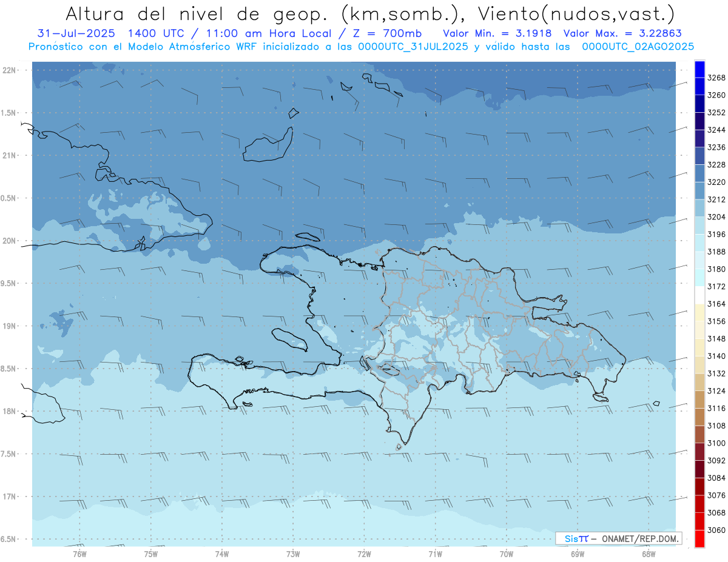Click the color bar segment between 3220 and 3228
The width and height of the screenshot is (728, 562).
pos(699,173)
